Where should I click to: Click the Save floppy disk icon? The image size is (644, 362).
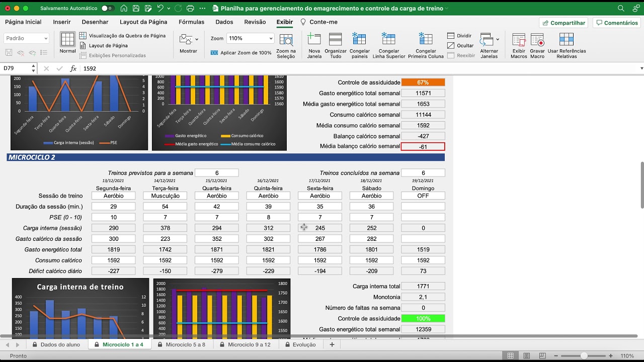tap(136, 9)
